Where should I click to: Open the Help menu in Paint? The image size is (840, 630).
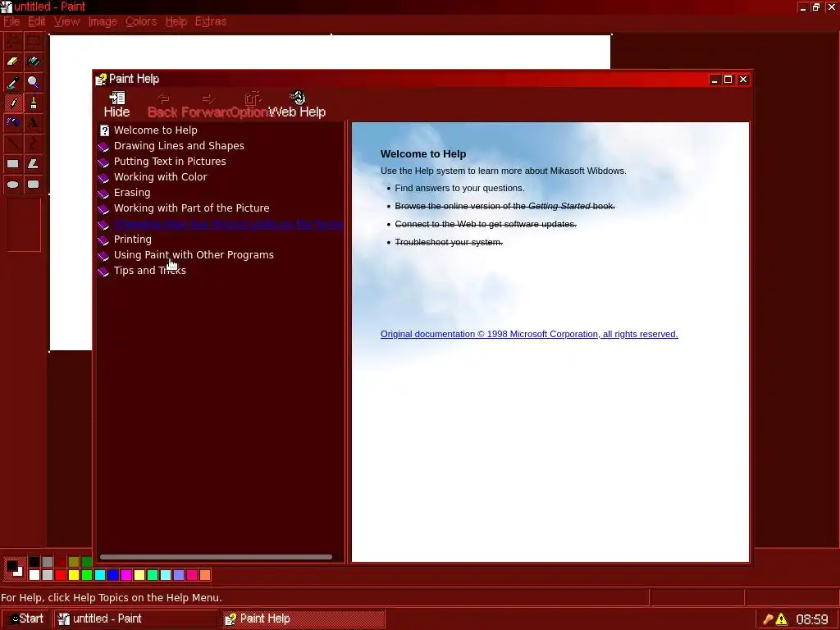pos(176,21)
